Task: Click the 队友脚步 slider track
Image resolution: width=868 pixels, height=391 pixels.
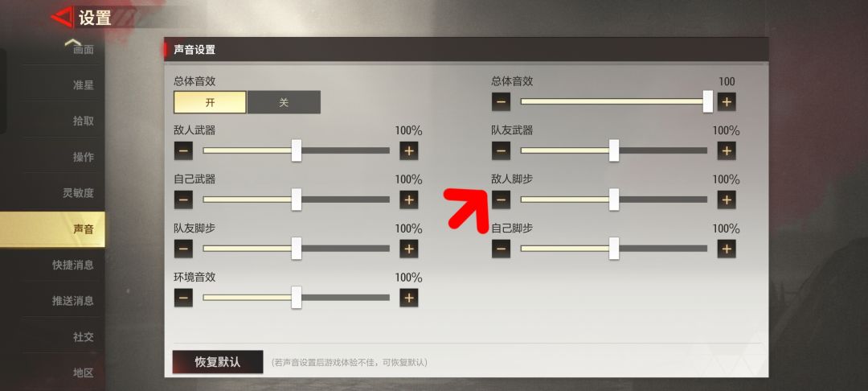Action: (x=296, y=249)
